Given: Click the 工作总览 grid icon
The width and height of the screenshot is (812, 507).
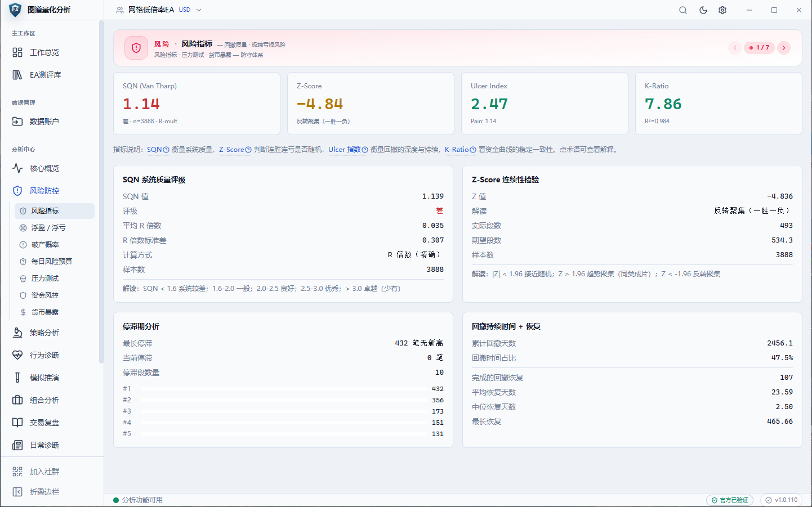Looking at the screenshot, I should pyautogui.click(x=17, y=52).
